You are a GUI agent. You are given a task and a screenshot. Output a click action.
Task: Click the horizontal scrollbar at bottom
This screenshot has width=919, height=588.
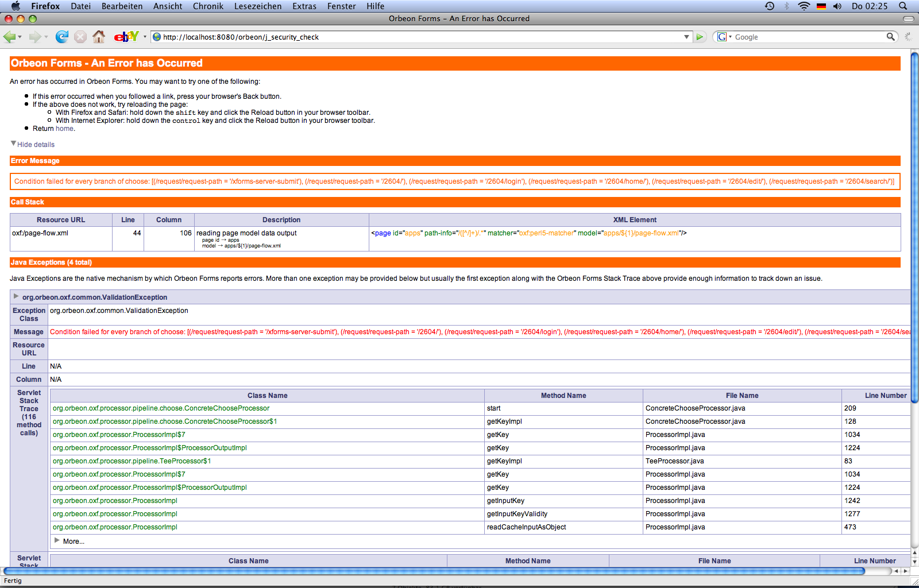click(434, 571)
